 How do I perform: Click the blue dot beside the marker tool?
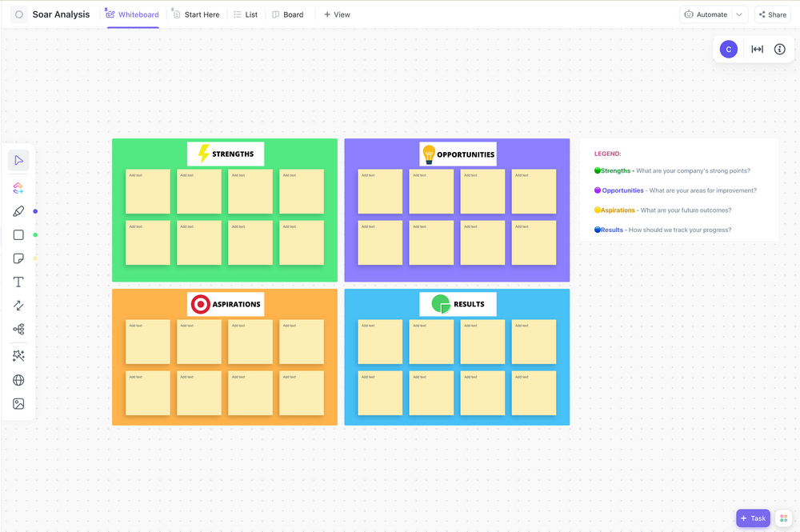point(34,211)
